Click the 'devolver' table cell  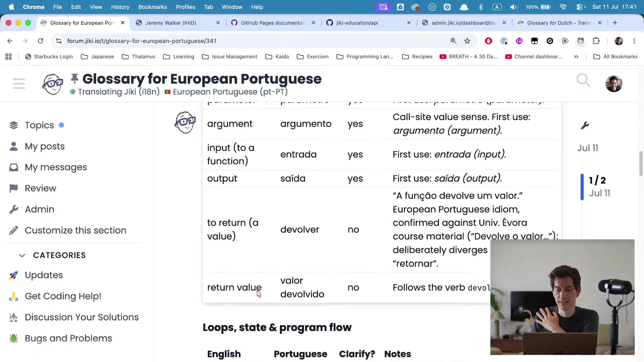[x=300, y=230]
